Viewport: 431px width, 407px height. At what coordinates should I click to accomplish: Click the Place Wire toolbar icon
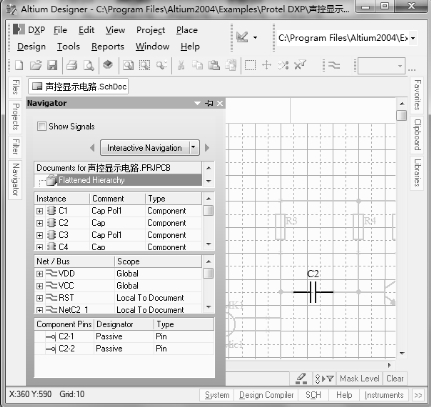(334, 65)
